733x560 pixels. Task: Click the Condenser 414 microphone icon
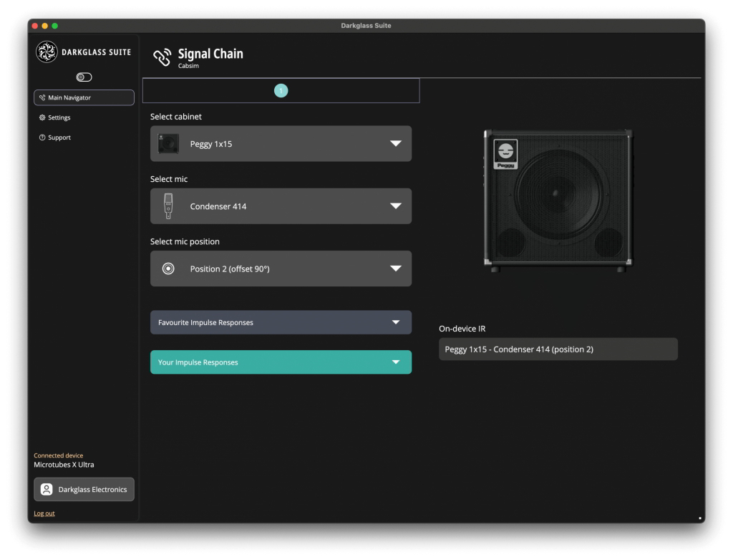point(168,206)
